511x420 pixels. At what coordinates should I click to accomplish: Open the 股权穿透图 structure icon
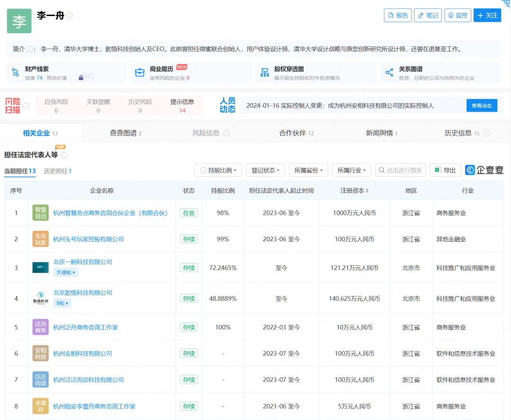click(x=264, y=72)
